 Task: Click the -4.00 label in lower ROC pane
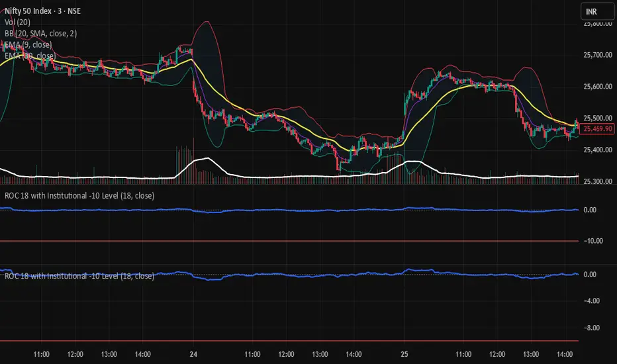point(591,300)
